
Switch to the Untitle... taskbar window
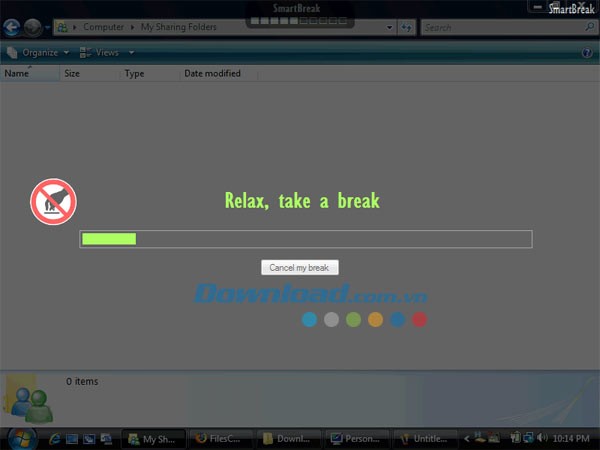pos(425,439)
